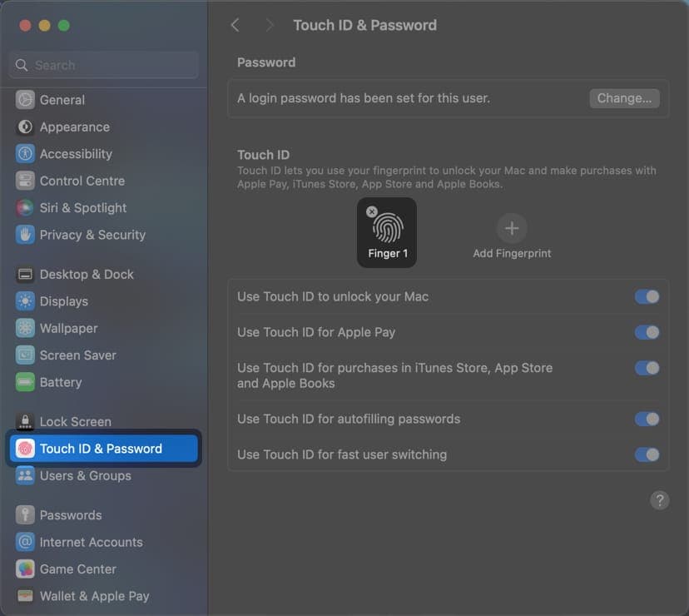The height and width of the screenshot is (616, 689).
Task: Go forward with the right chevron
Action: 270,25
